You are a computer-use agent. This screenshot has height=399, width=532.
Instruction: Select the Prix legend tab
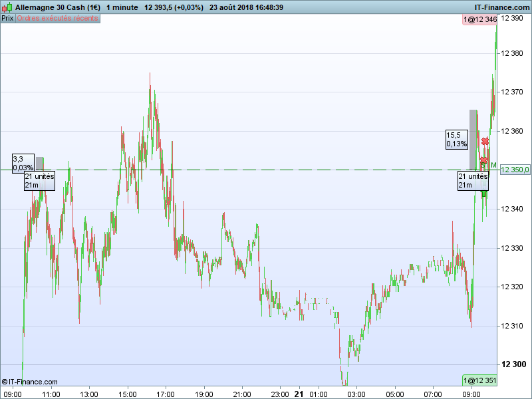click(x=7, y=19)
